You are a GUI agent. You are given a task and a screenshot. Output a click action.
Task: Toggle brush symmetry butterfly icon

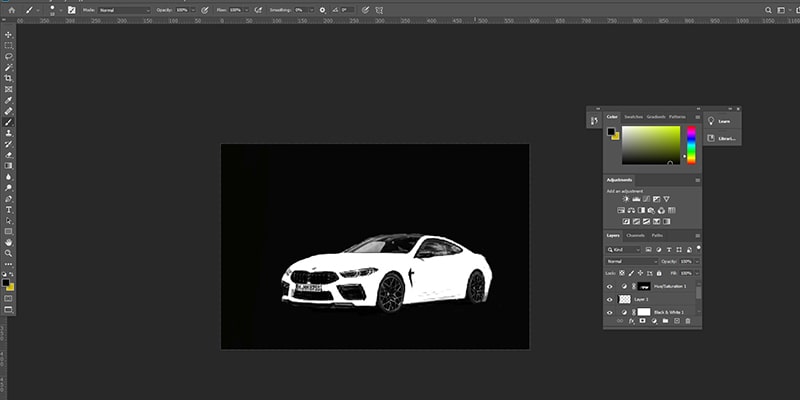[x=379, y=10]
